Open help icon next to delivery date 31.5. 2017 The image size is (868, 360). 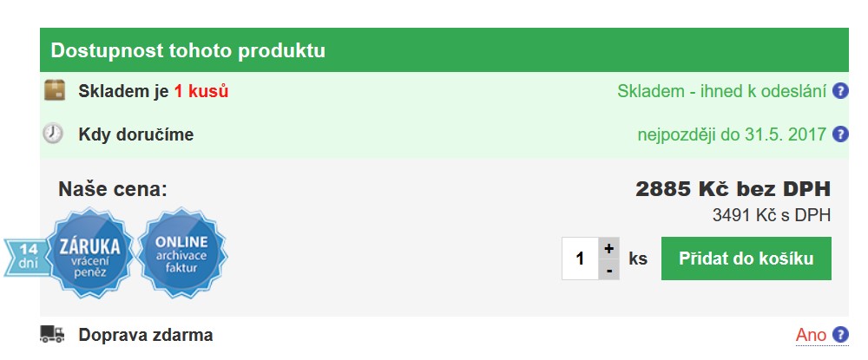click(x=840, y=134)
